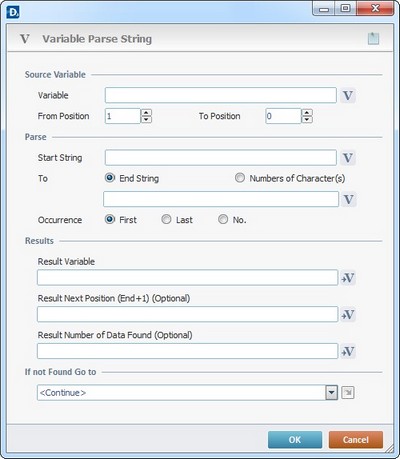Screen dimensions: 400x459
Task: Open variable picker beside End String field
Action: (348, 199)
